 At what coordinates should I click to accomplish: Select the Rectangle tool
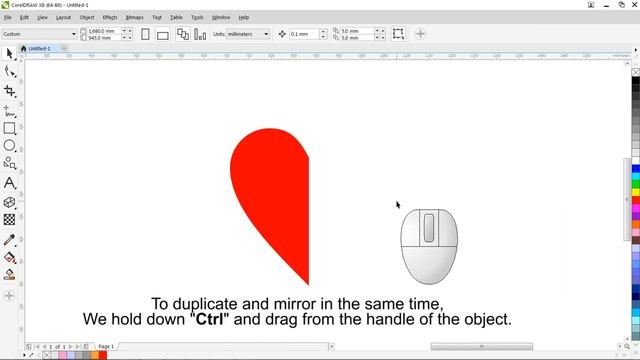tap(9, 128)
